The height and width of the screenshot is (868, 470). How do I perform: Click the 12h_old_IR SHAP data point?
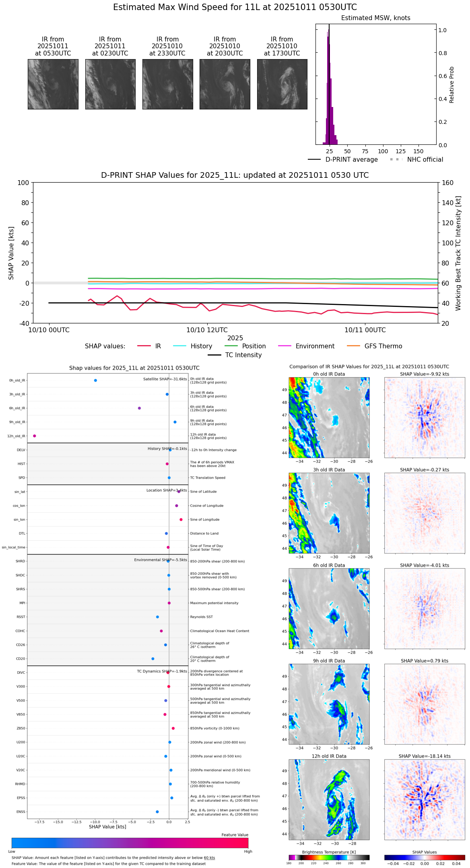click(34, 436)
